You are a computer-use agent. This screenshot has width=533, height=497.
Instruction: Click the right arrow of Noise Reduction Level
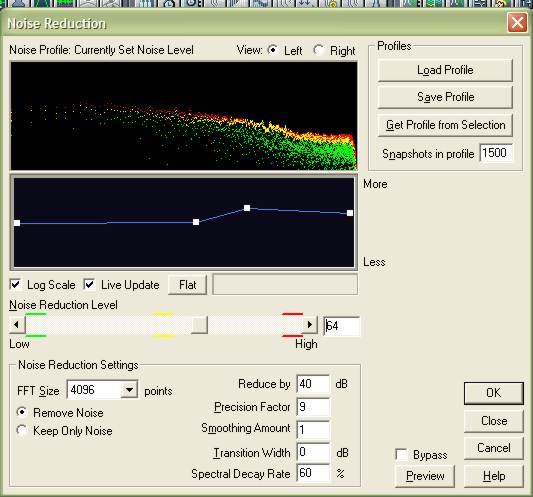pos(309,325)
